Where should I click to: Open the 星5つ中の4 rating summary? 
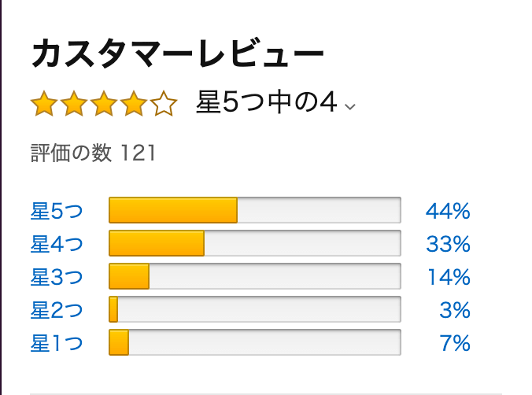pos(267,102)
